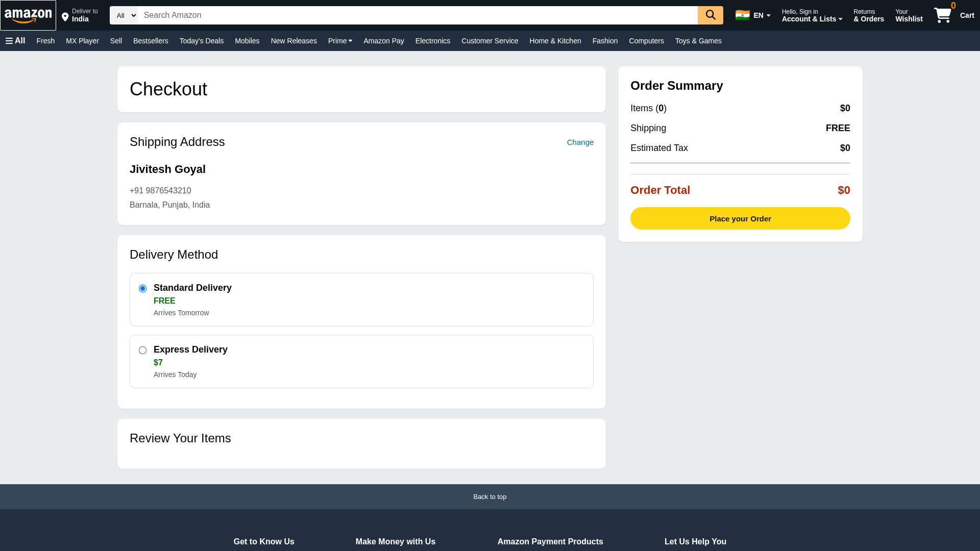Select the Standard Delivery radio button

pos(143,289)
